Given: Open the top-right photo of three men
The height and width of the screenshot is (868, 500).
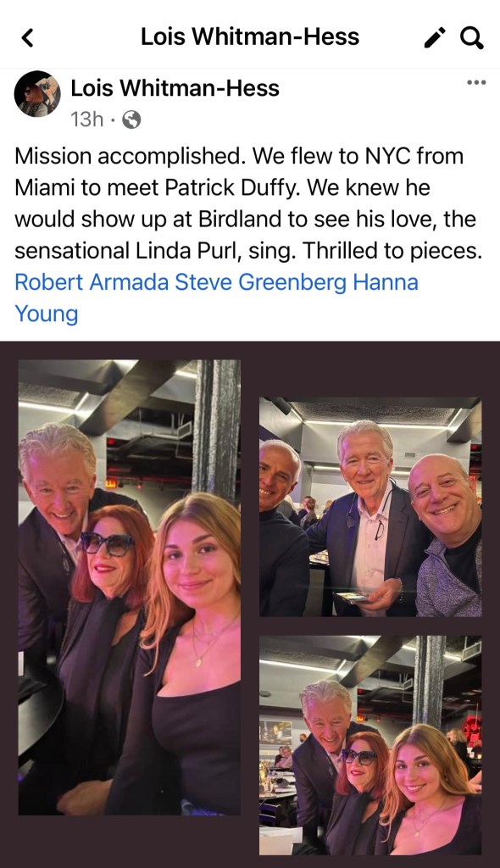Looking at the screenshot, I should [x=370, y=507].
